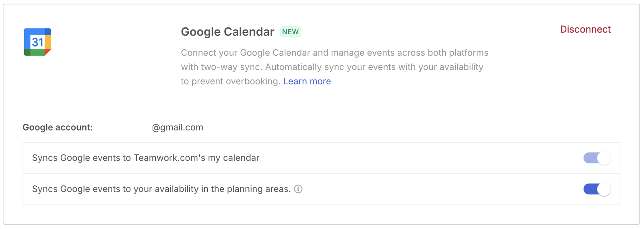This screenshot has height=229, width=644.
Task: Click the "Syncs Google events to Teamwork.com's" row text
Action: [x=146, y=158]
